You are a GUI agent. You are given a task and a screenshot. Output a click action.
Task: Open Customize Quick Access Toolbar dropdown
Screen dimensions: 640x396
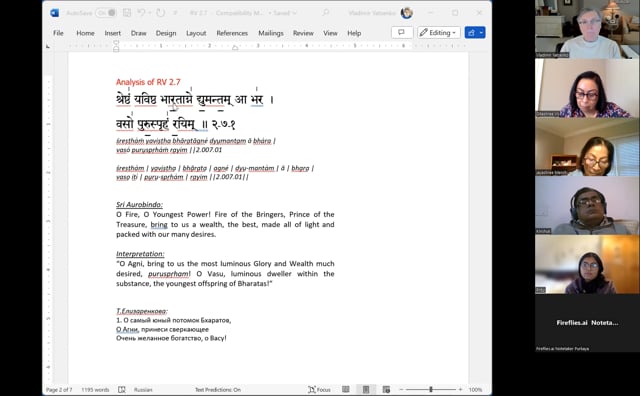click(176, 13)
